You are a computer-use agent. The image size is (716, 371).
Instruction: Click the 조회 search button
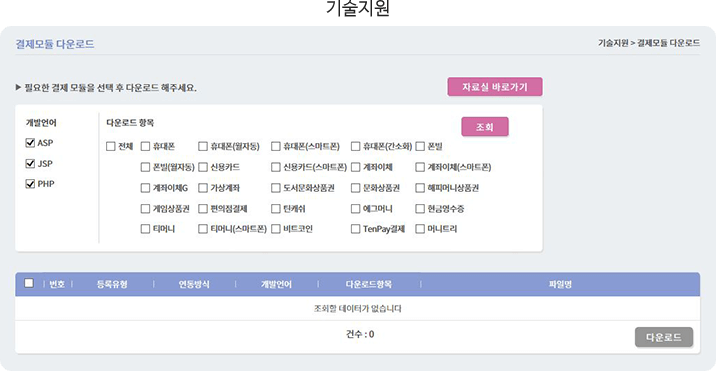click(485, 127)
